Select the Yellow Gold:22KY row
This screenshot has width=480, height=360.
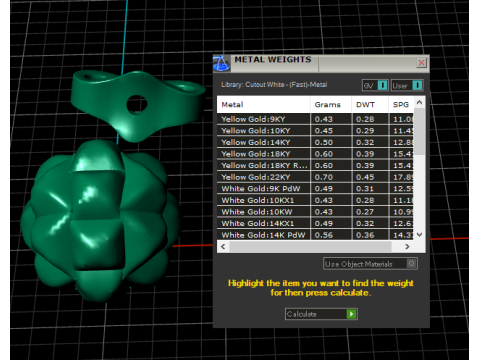315,177
